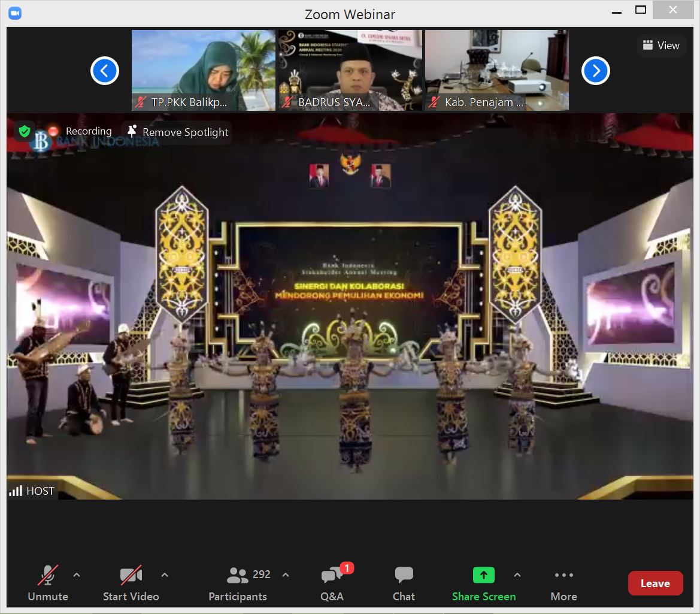Expand video options arrow beside Start Video
Screen dimensions: 700x614
point(165,575)
